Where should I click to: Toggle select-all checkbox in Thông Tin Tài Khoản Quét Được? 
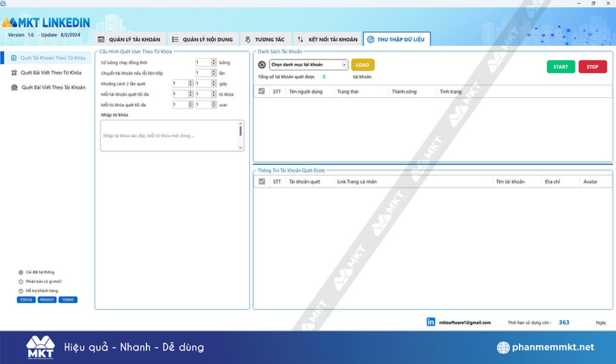[261, 182]
